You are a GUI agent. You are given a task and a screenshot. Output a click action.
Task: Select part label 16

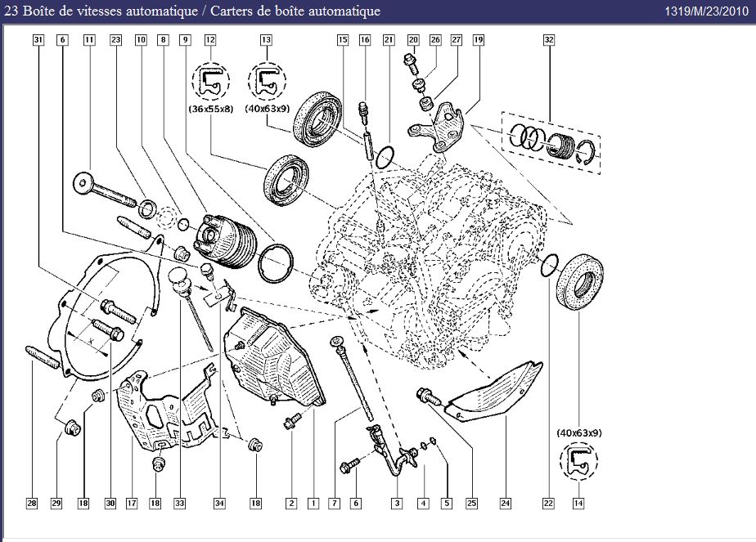[365, 40]
